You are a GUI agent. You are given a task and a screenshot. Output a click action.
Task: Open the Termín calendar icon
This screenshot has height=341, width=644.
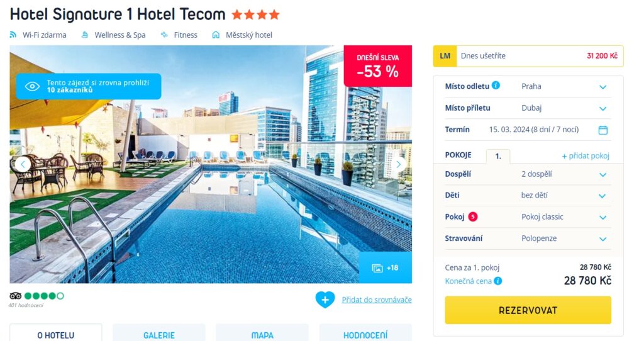click(x=602, y=130)
